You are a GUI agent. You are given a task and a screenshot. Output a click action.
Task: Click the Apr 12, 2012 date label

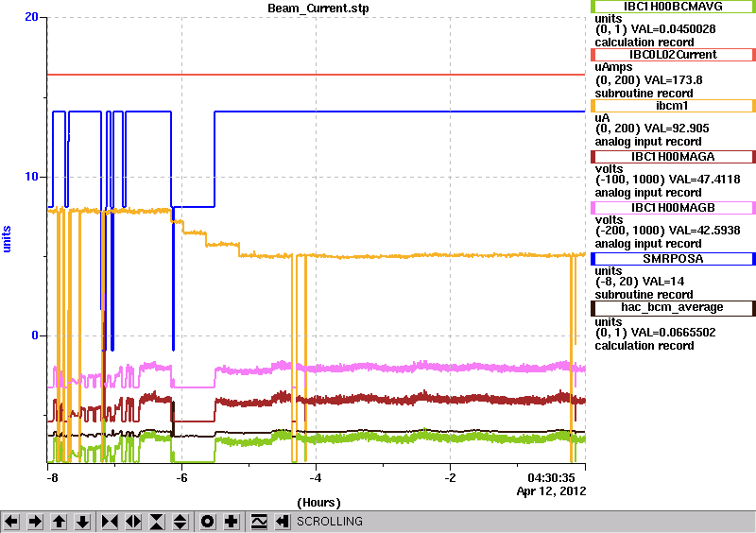click(x=551, y=491)
